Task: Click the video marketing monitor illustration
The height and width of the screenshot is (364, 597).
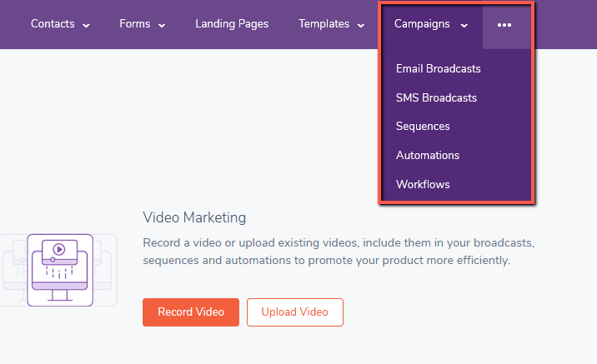Action: [x=60, y=270]
